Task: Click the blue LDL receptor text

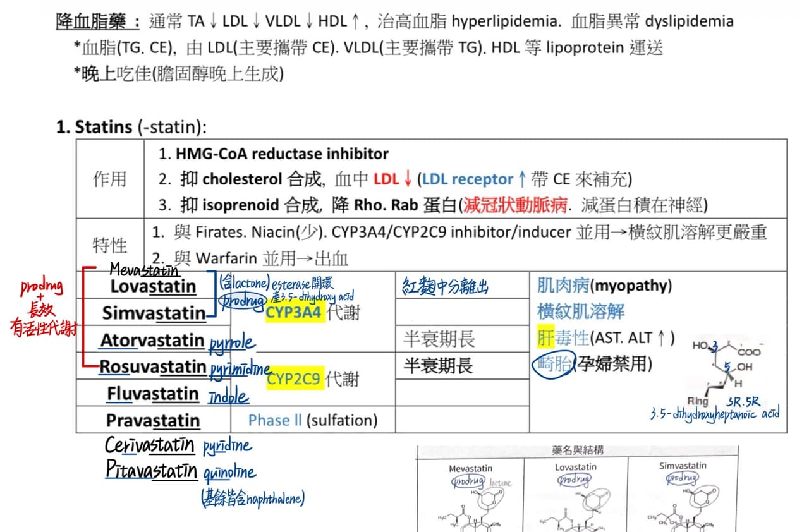Action: coord(468,179)
